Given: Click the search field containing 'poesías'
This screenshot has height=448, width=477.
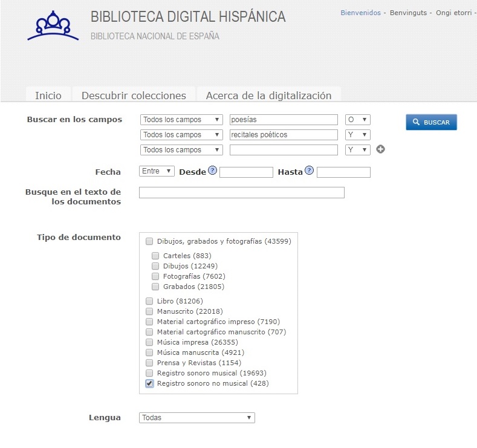Looking at the screenshot, I should (284, 120).
